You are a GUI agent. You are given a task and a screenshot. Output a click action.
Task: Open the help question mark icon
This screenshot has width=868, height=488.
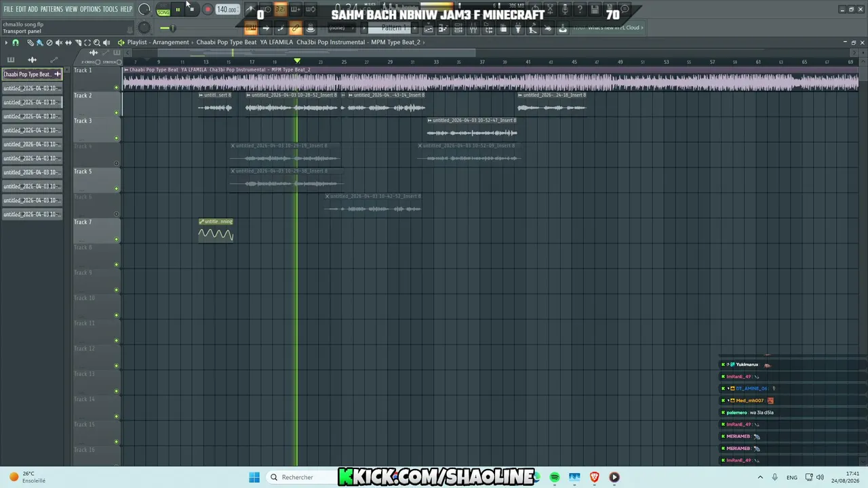pyautogui.click(x=580, y=9)
